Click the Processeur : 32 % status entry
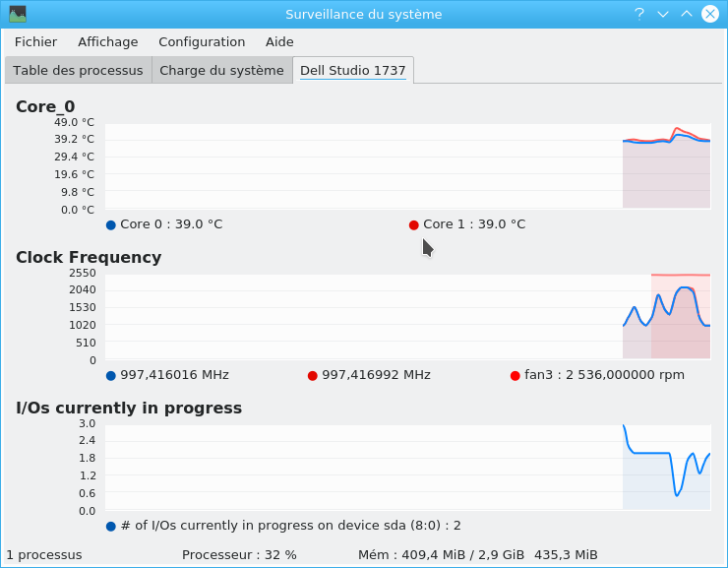728x568 pixels. click(239, 555)
